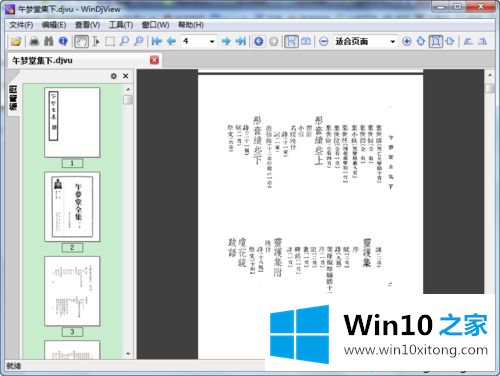The height and width of the screenshot is (376, 500).
Task: Go to the previous page
Action: (171, 41)
